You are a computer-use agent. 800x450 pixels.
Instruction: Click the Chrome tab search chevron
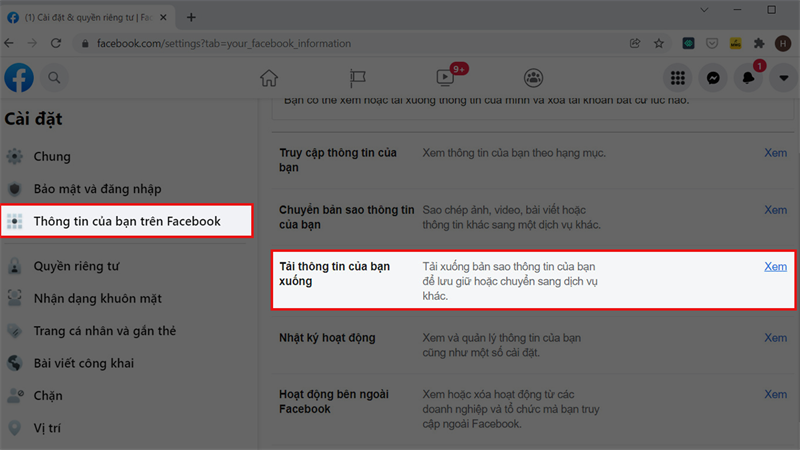coord(704,10)
